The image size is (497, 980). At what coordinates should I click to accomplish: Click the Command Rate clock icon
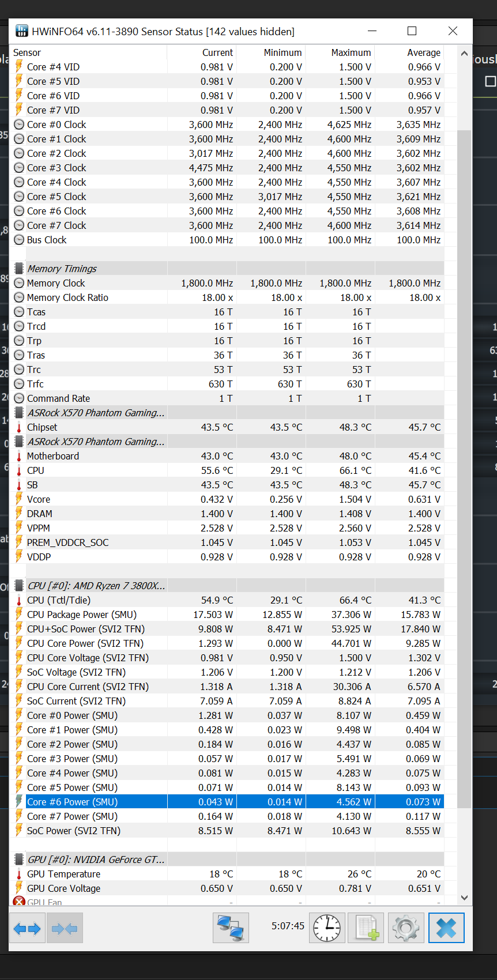click(x=19, y=398)
